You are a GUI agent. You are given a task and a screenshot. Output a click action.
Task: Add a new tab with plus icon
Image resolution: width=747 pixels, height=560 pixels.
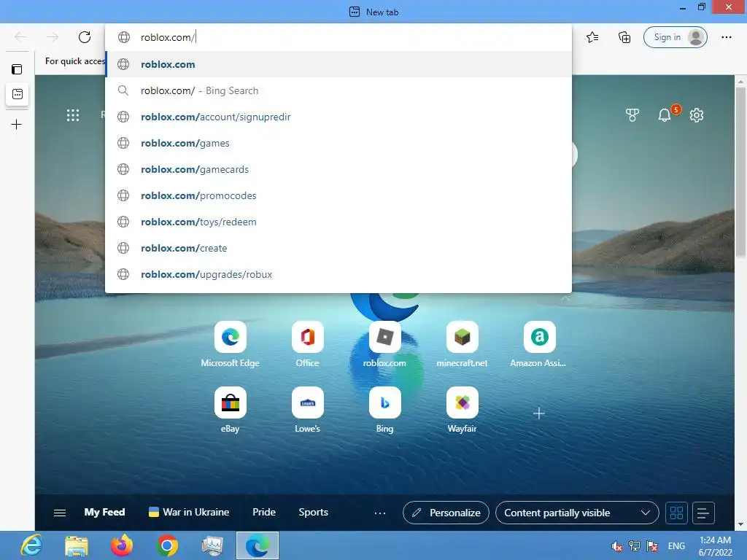pos(16,124)
